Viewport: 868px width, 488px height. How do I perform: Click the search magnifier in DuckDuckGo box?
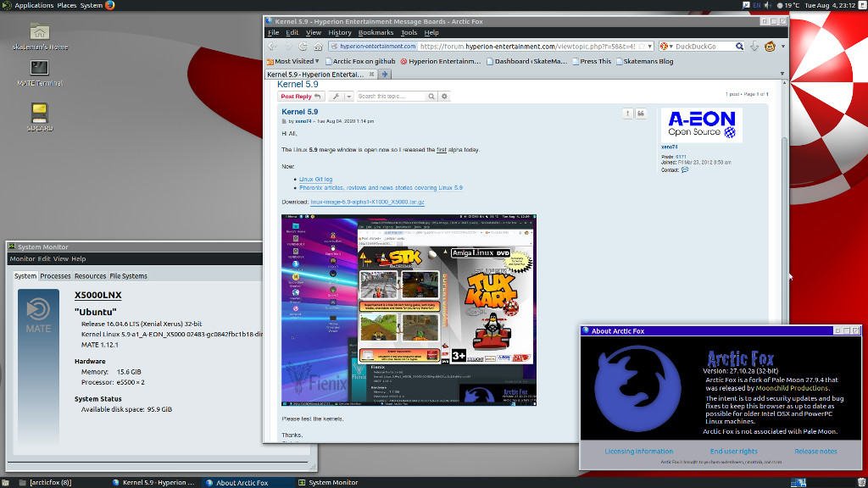coord(739,47)
